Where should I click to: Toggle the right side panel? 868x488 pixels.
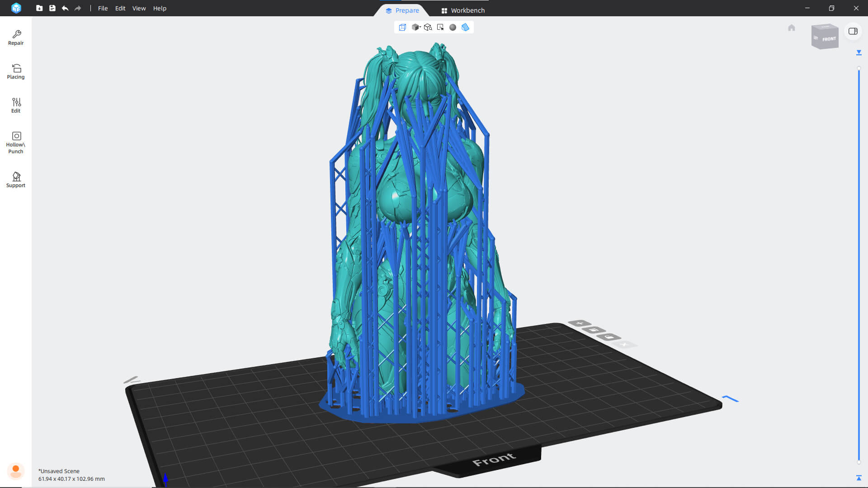(x=853, y=31)
